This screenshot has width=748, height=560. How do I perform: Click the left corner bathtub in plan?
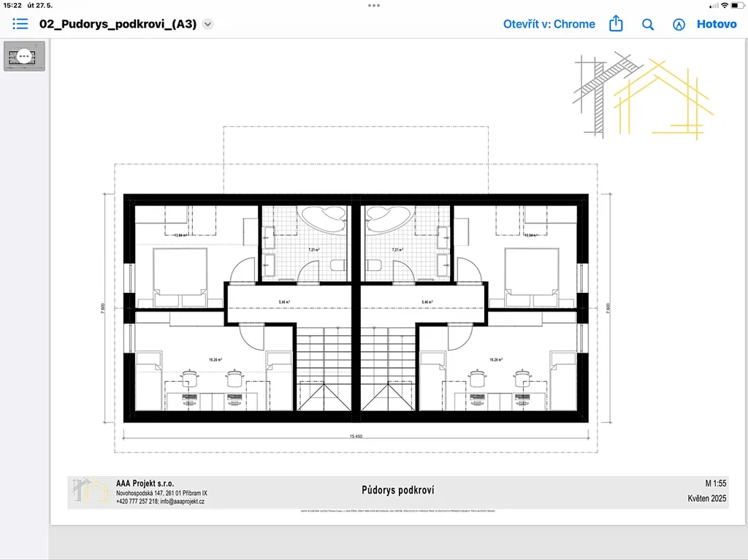[322, 218]
